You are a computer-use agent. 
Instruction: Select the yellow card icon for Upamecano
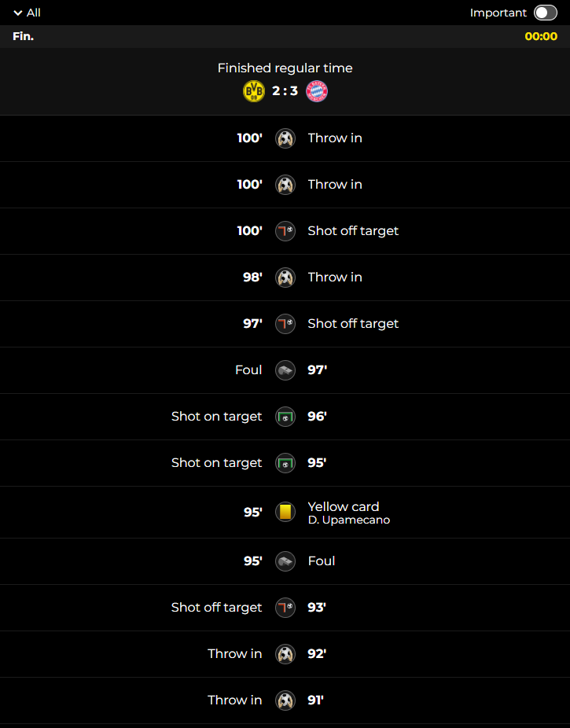285,512
